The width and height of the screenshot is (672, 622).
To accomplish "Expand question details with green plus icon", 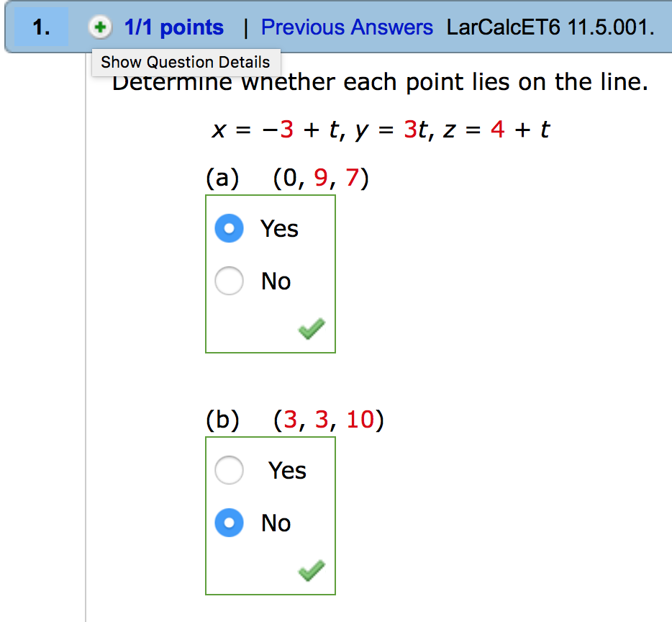I will click(100, 28).
